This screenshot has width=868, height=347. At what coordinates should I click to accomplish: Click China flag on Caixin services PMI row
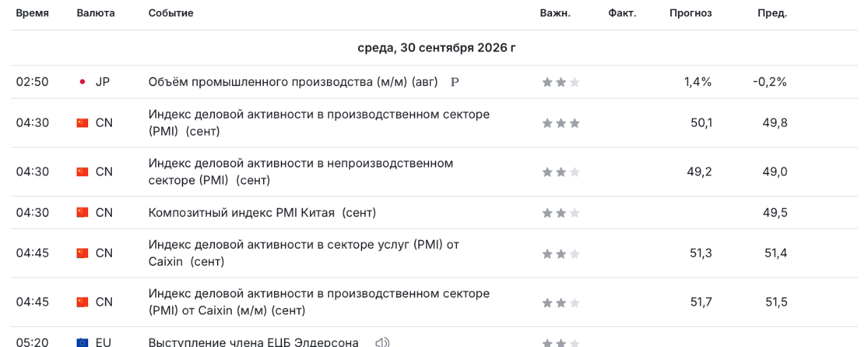click(x=83, y=253)
